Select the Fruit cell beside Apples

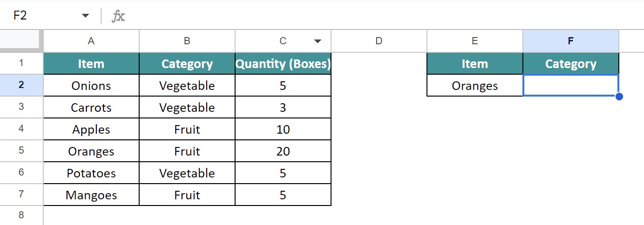pyautogui.click(x=187, y=129)
